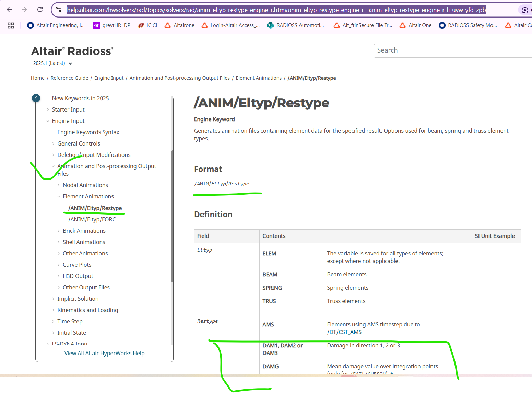The image size is (532, 393).
Task: Open Altair One bookmark
Action: click(416, 25)
